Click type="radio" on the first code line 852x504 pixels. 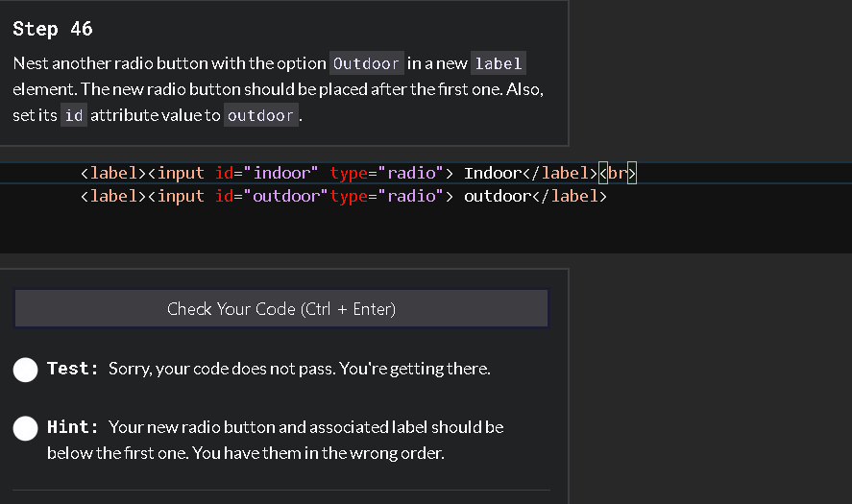coord(386,174)
